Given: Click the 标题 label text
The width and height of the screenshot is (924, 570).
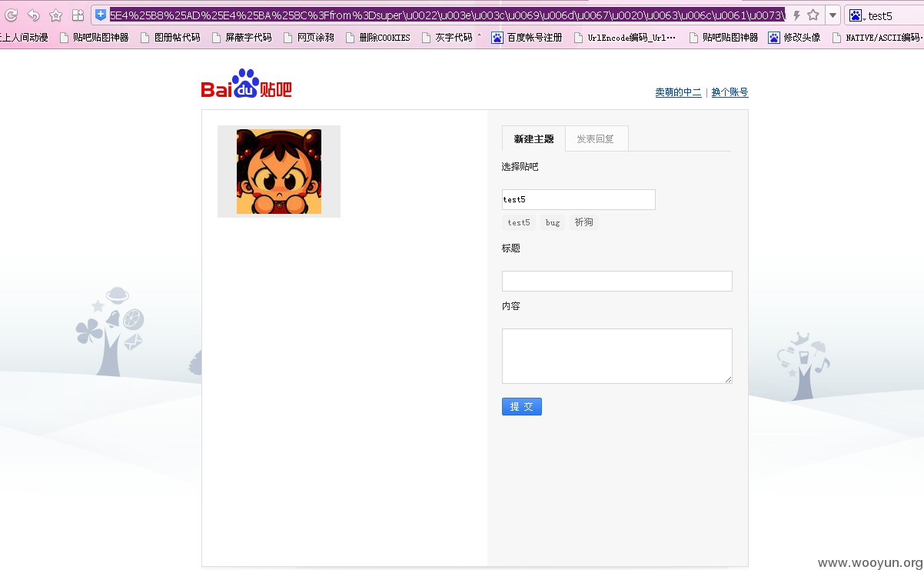Looking at the screenshot, I should [x=511, y=248].
